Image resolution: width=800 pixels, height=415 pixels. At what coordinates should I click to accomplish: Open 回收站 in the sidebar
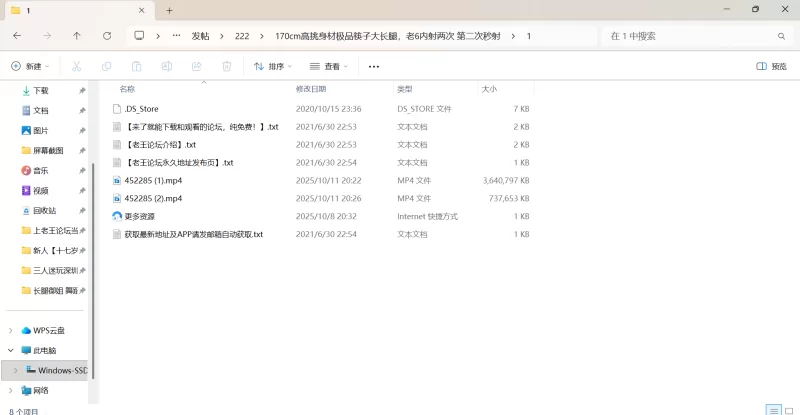coord(44,211)
